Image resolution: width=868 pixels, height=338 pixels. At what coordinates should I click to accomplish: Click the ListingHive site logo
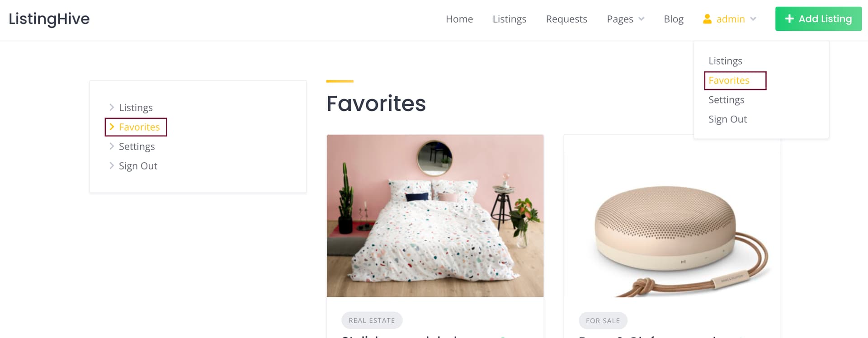tap(49, 19)
